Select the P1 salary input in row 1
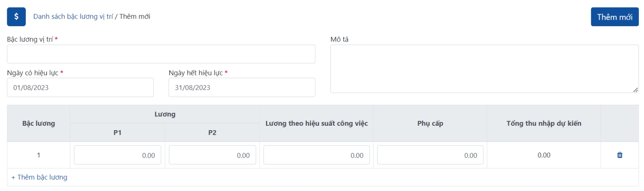The width and height of the screenshot is (644, 191). (x=118, y=155)
